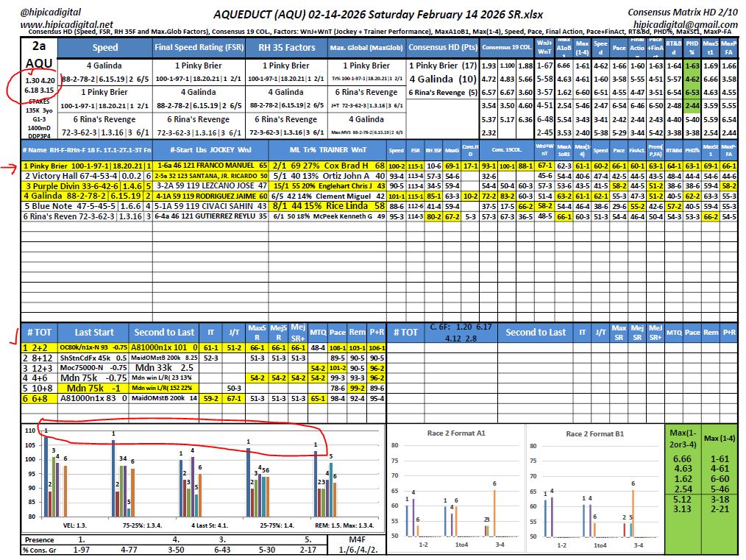Select trainer Englehart Chris J cell
The width and height of the screenshot is (746, 560).
coord(328,186)
